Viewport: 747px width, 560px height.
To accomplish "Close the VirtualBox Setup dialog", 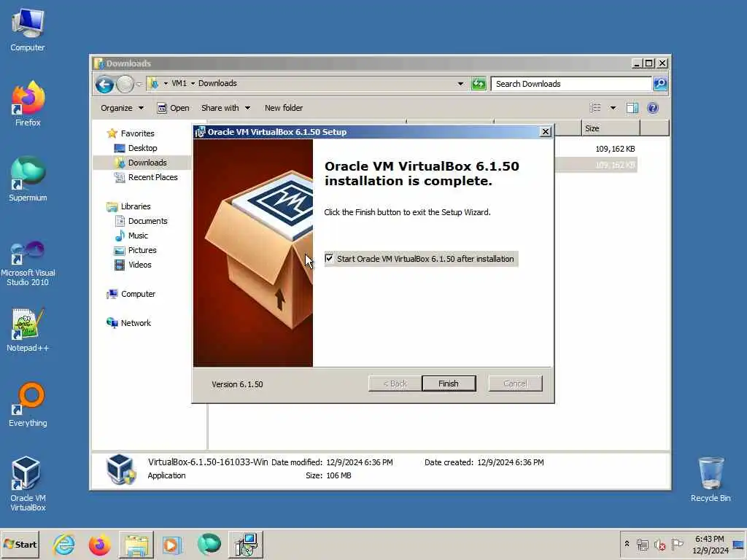I will pos(546,132).
